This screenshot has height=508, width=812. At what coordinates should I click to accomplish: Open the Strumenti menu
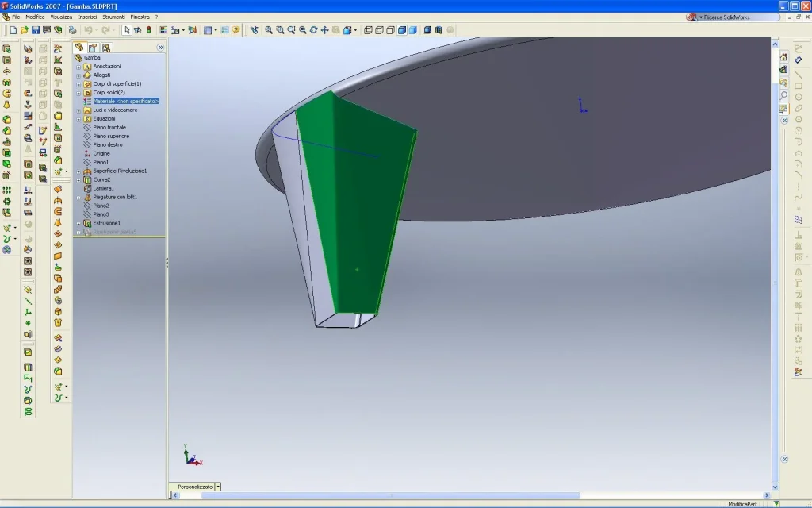click(113, 17)
